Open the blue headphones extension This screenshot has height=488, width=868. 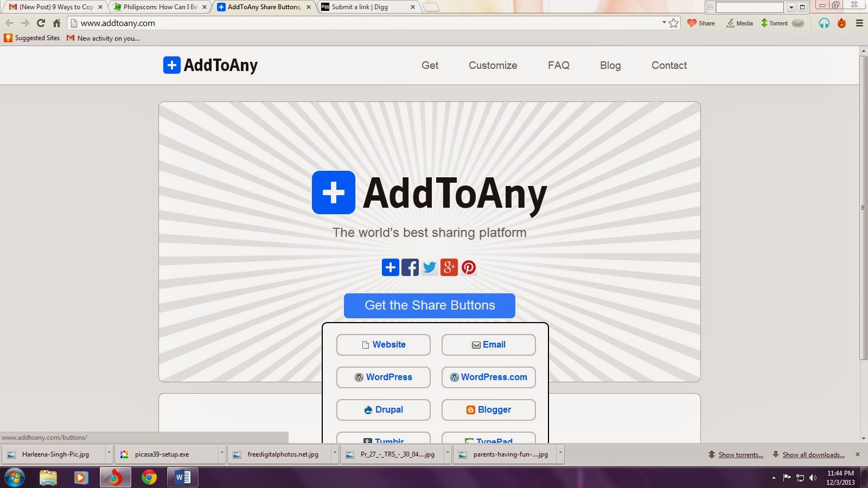coord(824,23)
